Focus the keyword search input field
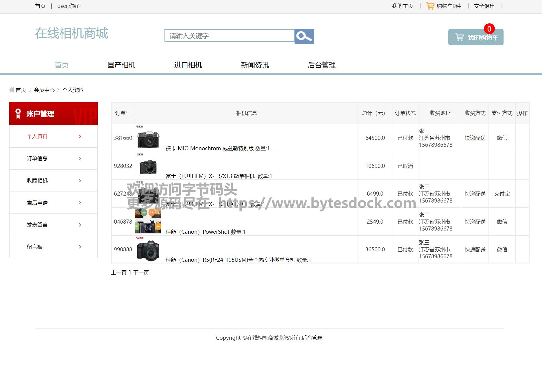Image resolution: width=542 pixels, height=392 pixels. pyautogui.click(x=229, y=36)
